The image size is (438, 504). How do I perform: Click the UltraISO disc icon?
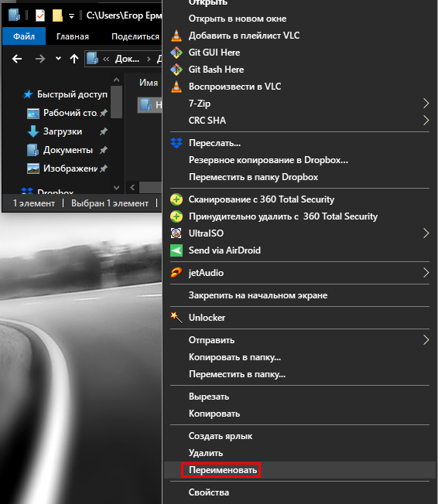[x=176, y=233]
